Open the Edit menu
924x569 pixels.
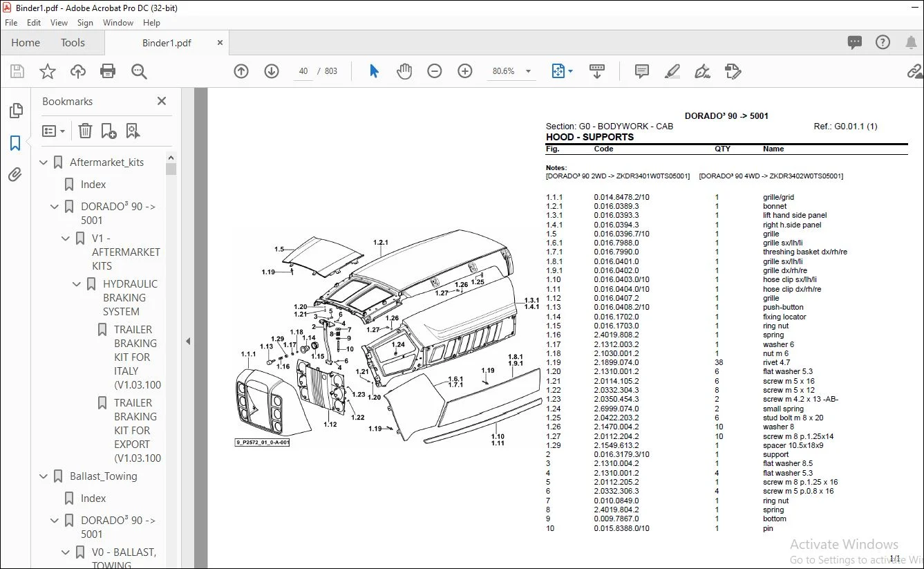[34, 23]
